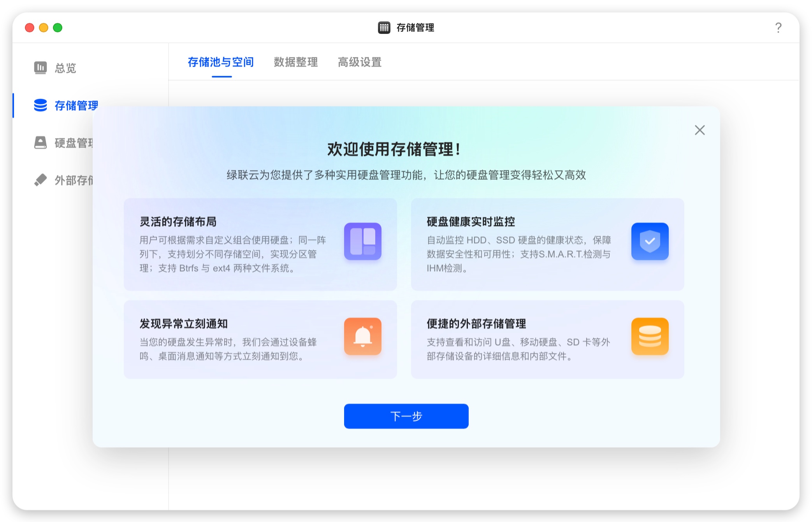Click the 总览 overview icon in the sidebar
This screenshot has height=522, width=812.
click(40, 68)
